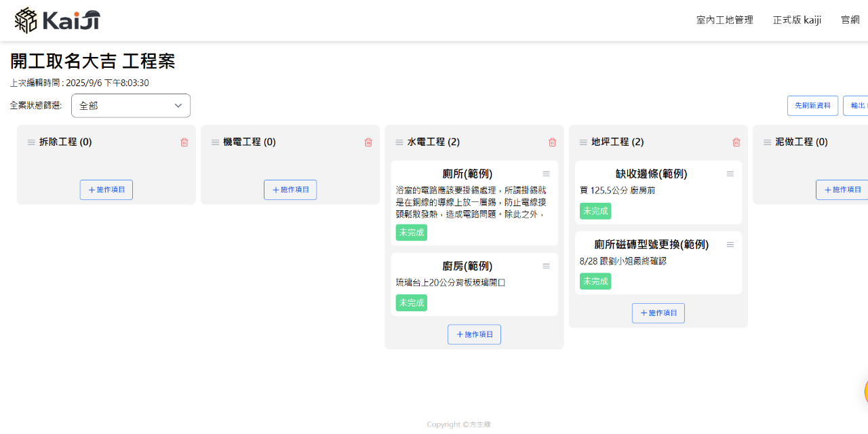Screen dimensions: 868x434
Task: Open the 室內工地管理 menu item
Action: 724,20
